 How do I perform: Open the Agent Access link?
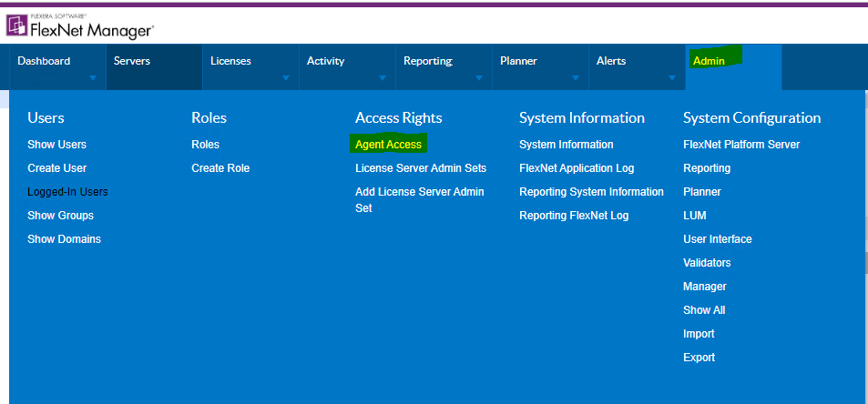[388, 145]
